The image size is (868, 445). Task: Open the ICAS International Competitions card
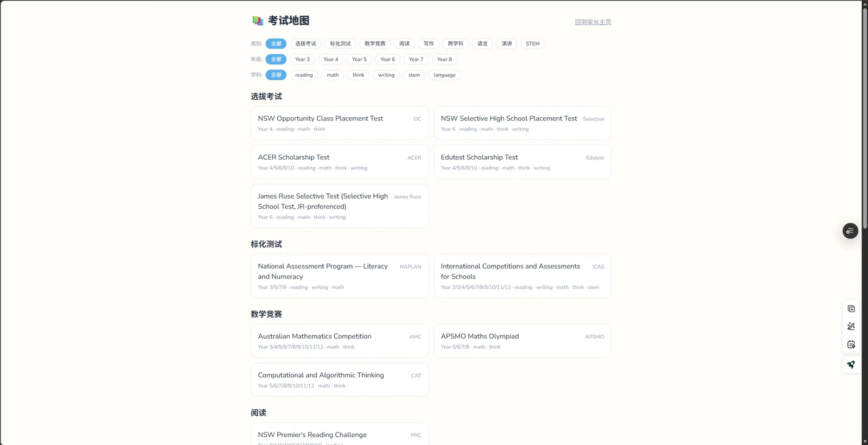(522, 276)
